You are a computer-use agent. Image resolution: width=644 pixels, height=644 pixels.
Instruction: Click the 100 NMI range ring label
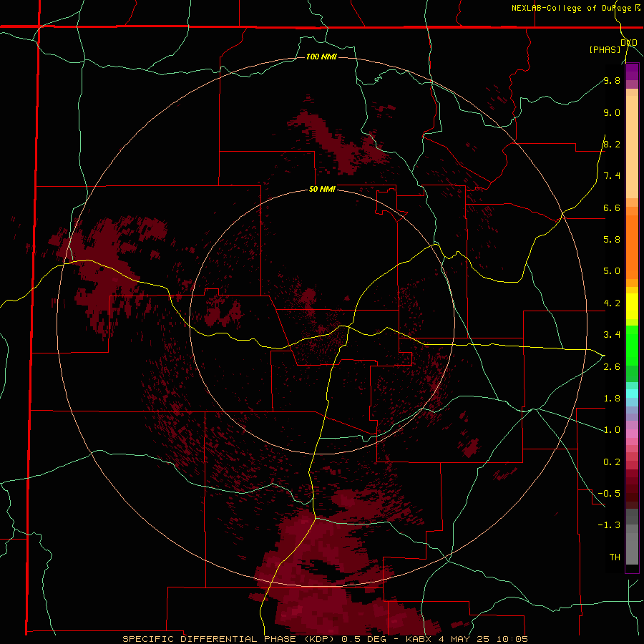pyautogui.click(x=321, y=57)
